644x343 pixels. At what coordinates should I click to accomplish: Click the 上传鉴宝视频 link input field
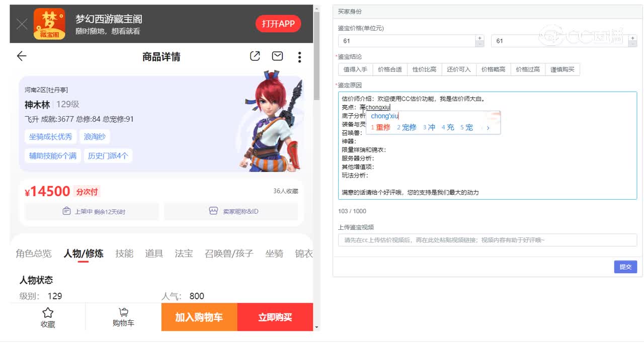pyautogui.click(x=486, y=240)
